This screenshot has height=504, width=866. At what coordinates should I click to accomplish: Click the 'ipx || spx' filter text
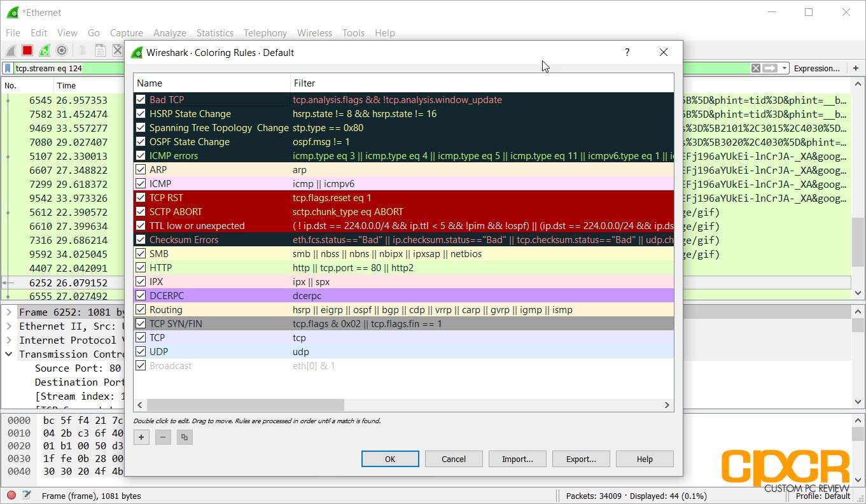311,282
